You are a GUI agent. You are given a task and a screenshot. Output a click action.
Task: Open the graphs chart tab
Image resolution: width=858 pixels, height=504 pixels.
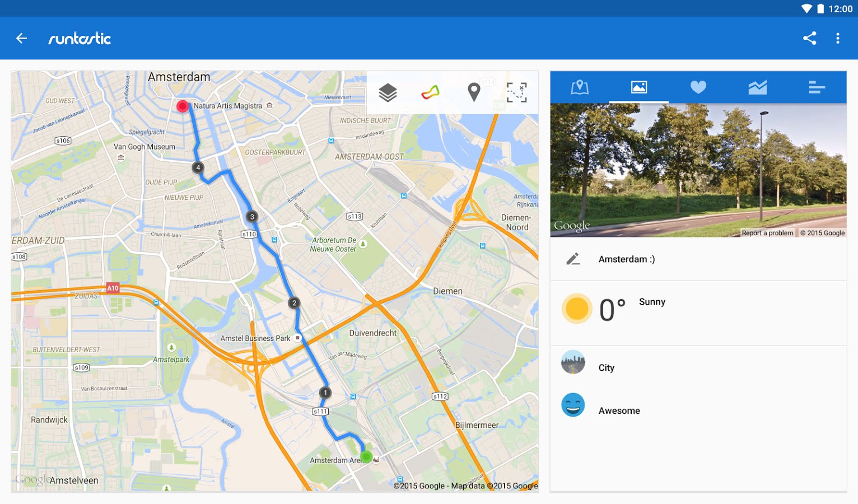pyautogui.click(x=758, y=87)
